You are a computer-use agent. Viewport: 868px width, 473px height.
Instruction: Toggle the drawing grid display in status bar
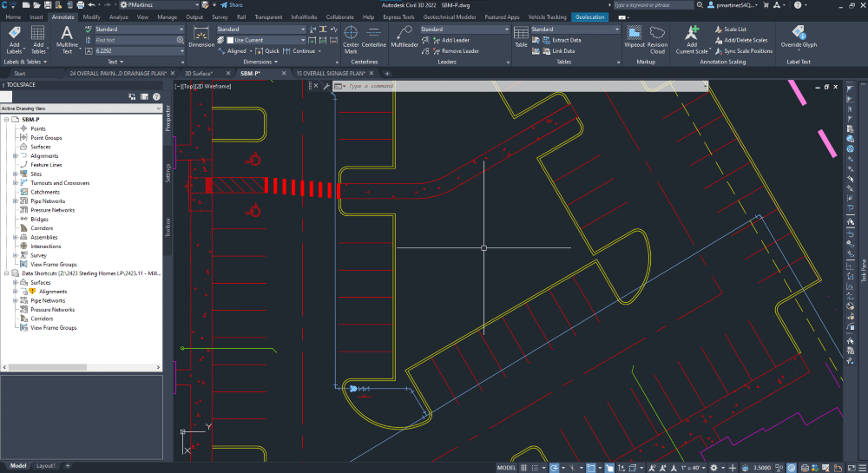point(523,468)
